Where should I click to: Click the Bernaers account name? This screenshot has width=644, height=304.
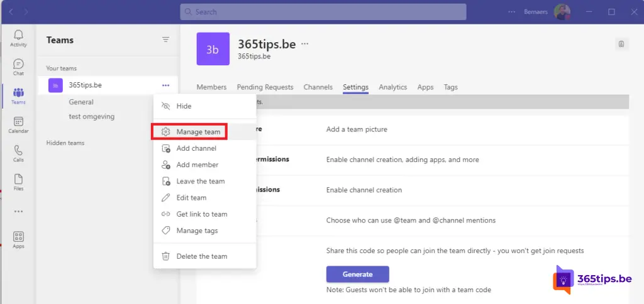coord(536,12)
